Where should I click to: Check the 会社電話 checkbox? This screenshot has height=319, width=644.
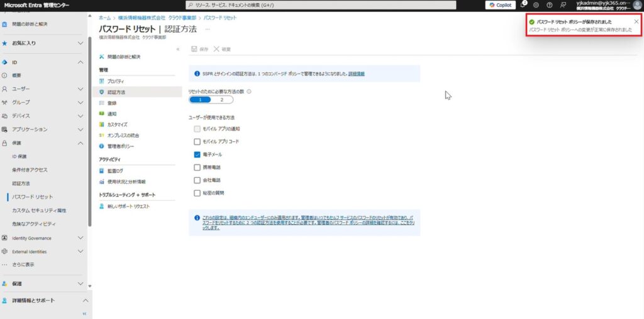[x=197, y=180]
